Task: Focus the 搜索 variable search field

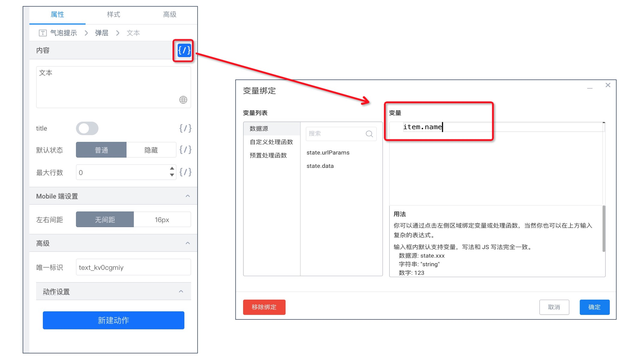Action: pyautogui.click(x=341, y=134)
